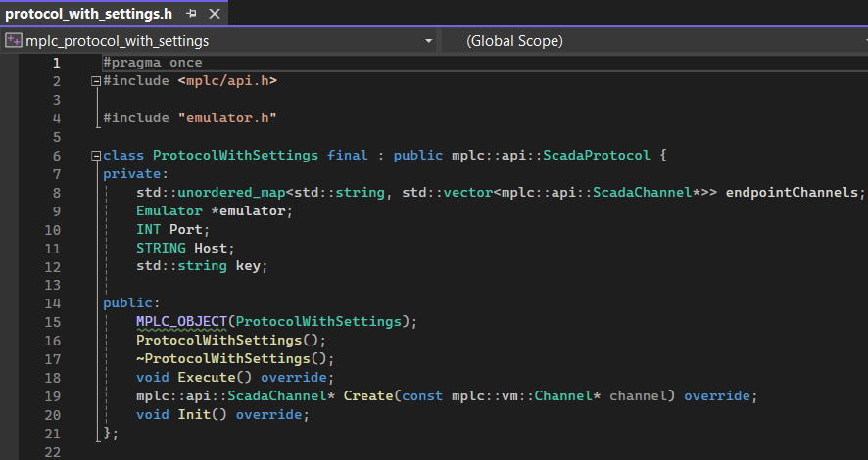868x460 pixels.
Task: Open the mplc_protocol_with_settings project dropdown
Action: click(428, 41)
